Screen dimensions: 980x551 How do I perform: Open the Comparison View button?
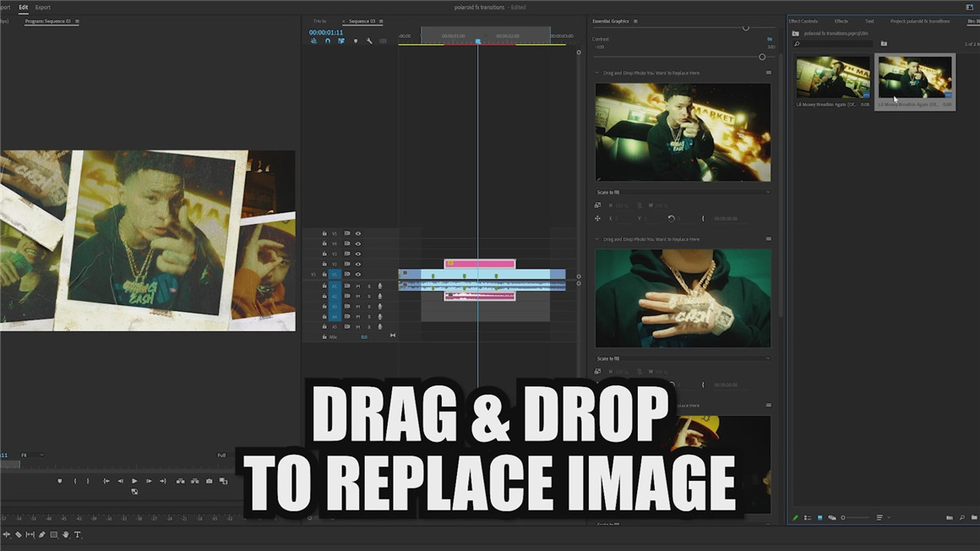(x=223, y=481)
